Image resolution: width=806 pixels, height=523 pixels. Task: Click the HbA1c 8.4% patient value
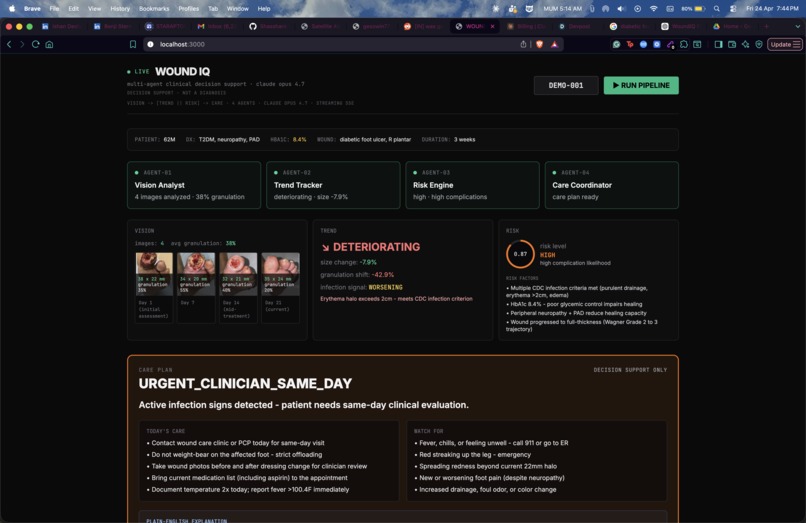pyautogui.click(x=299, y=139)
